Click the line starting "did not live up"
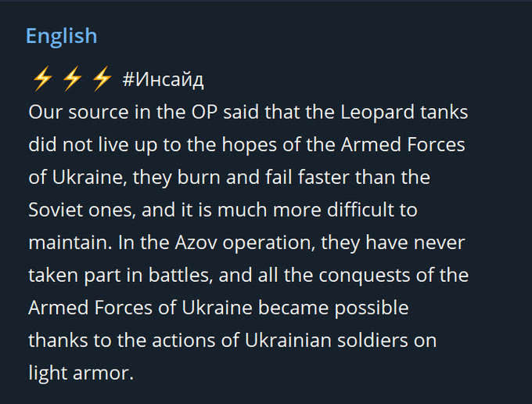 246,145
